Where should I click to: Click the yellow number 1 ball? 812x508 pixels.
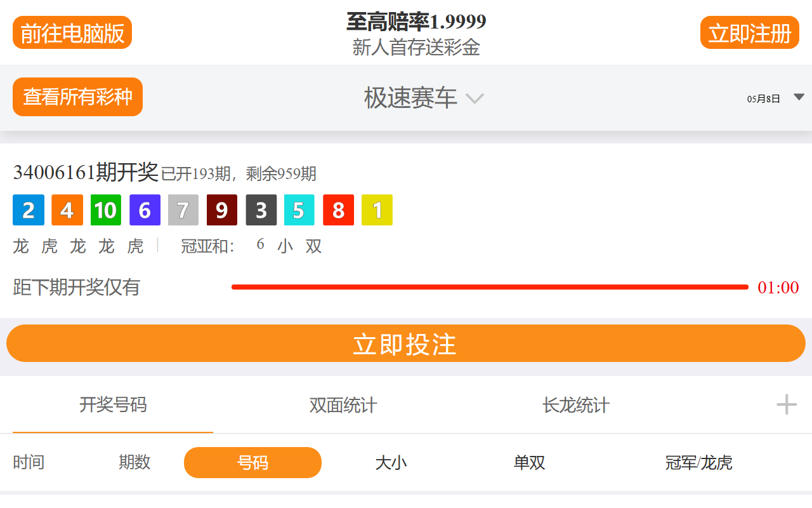377,210
